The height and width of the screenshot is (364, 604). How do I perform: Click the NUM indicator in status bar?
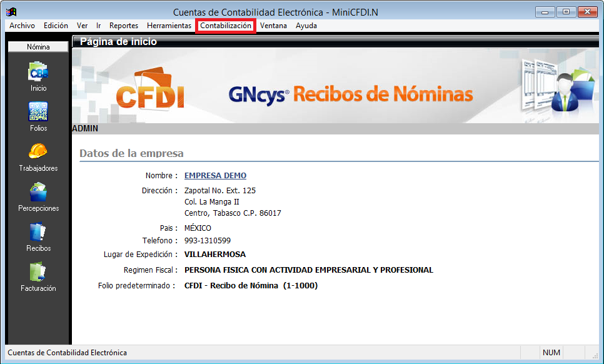551,353
